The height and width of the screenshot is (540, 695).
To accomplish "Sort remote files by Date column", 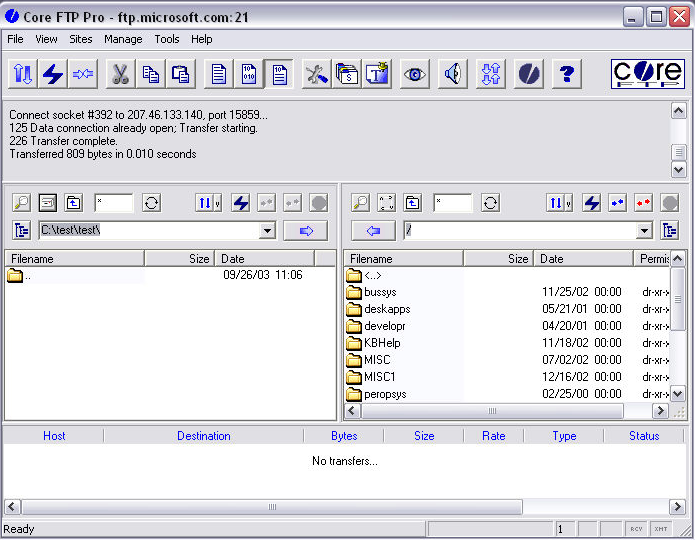I will (584, 258).
